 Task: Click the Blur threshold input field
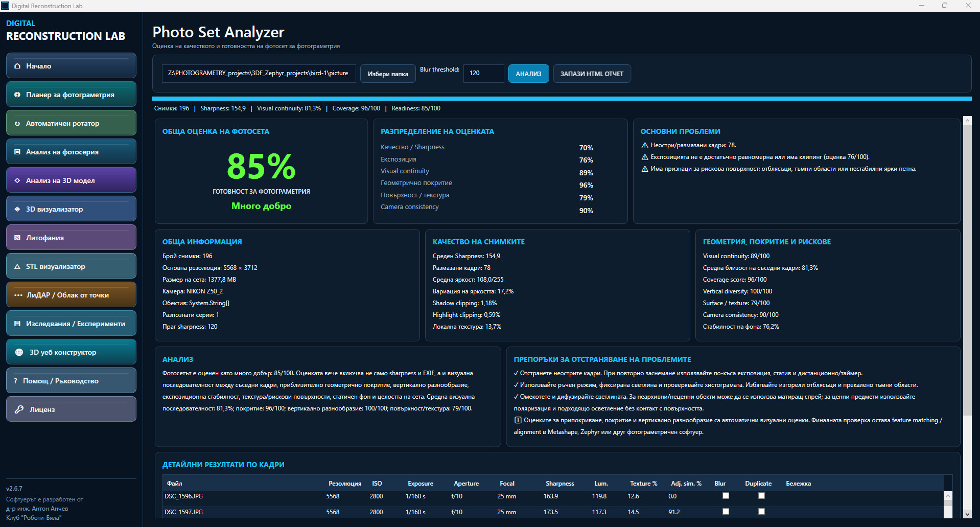pyautogui.click(x=483, y=73)
